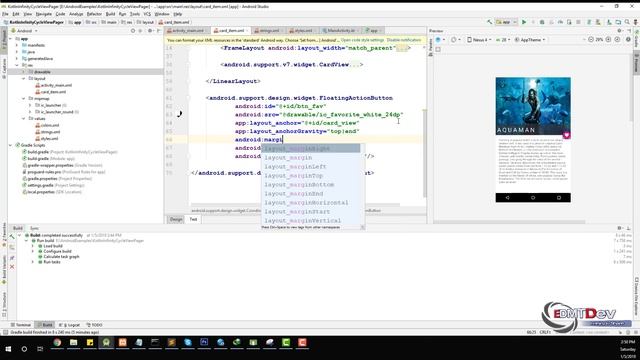640x360 pixels.
Task: Select the drawable folder in tree
Action: click(x=42, y=72)
